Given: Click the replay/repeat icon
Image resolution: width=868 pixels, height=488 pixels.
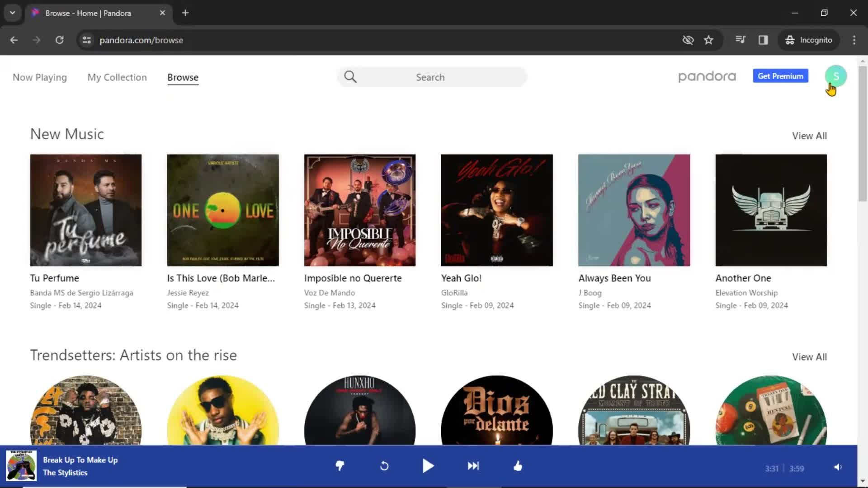Looking at the screenshot, I should coord(384,465).
